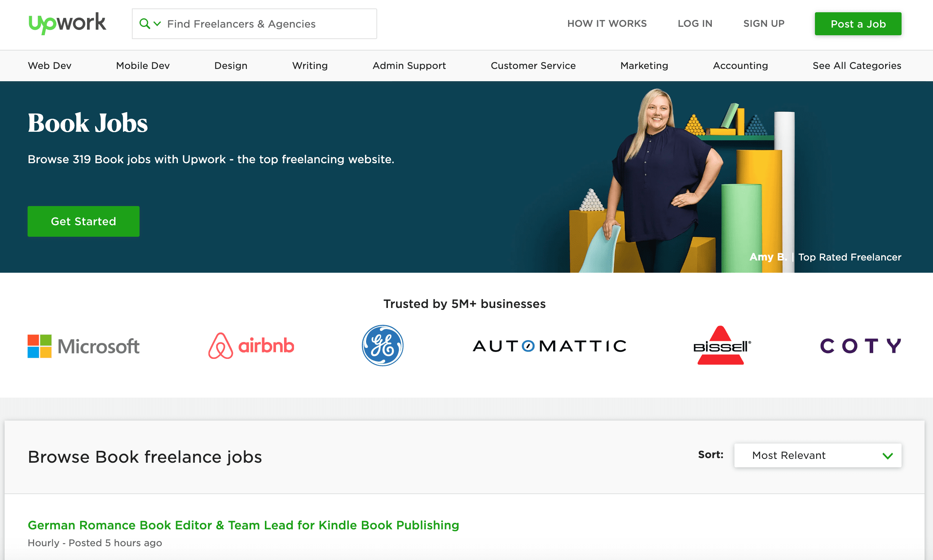Click the Microsoft logo
933x560 pixels.
click(x=84, y=346)
